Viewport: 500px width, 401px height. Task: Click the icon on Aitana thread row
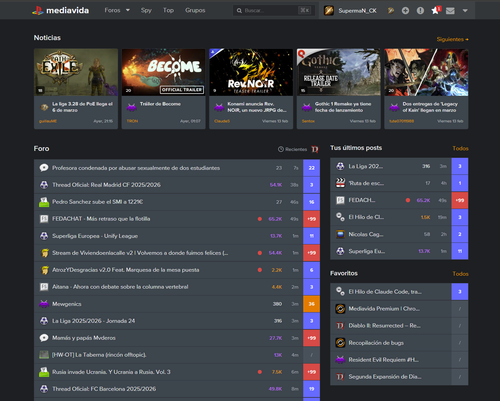point(44,287)
